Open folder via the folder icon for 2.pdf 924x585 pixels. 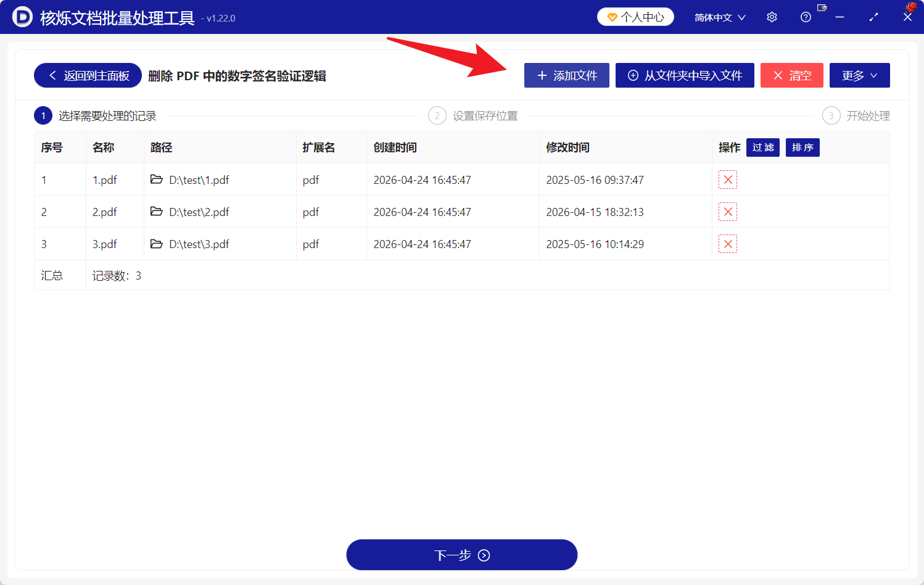[x=157, y=212]
